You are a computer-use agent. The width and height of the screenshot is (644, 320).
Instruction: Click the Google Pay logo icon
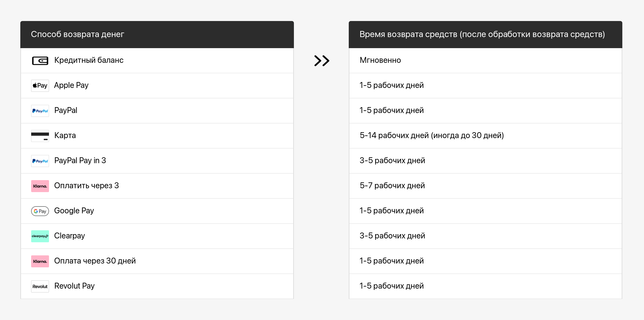click(40, 211)
